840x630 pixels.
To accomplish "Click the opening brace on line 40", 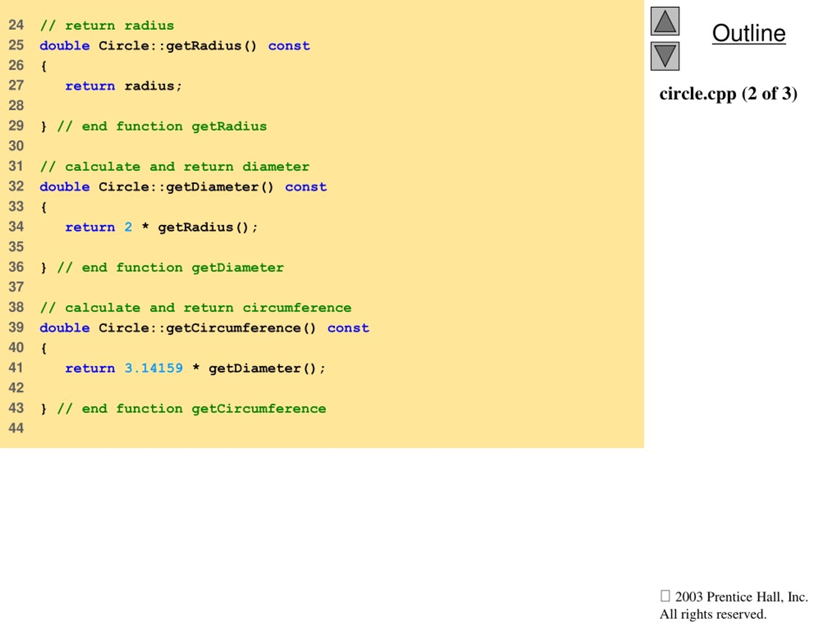I will point(44,348).
